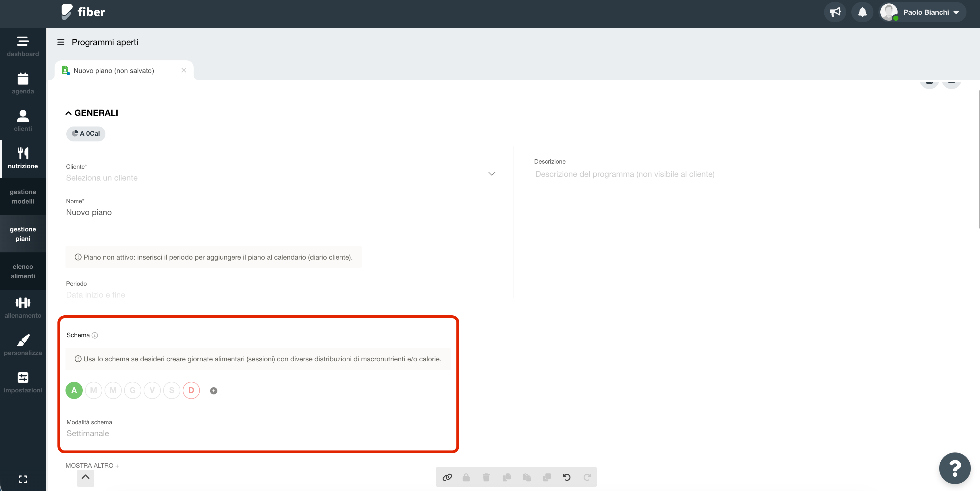Screen dimensions: 980x491
Task: Open the Modalità schema Settimanale dropdown
Action: coord(88,434)
